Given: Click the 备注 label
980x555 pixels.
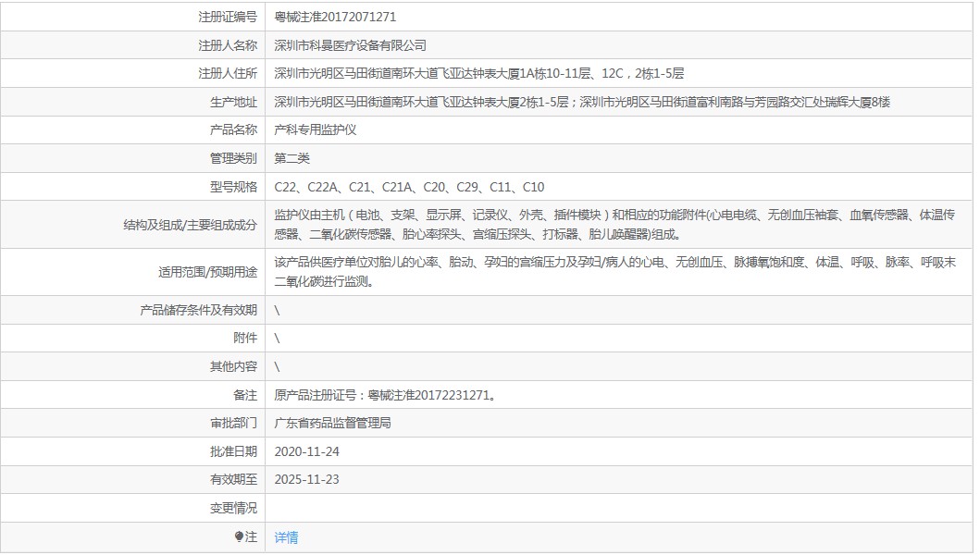Looking at the screenshot, I should click(245, 395).
